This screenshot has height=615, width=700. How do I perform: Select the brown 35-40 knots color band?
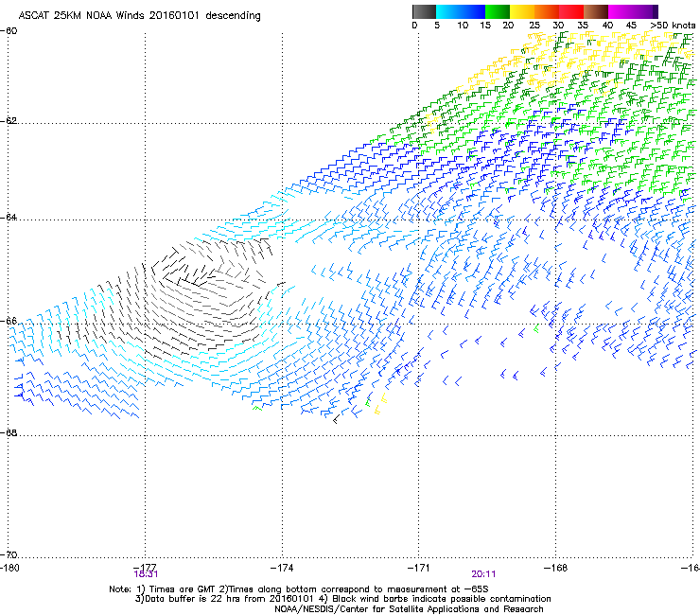pyautogui.click(x=596, y=11)
